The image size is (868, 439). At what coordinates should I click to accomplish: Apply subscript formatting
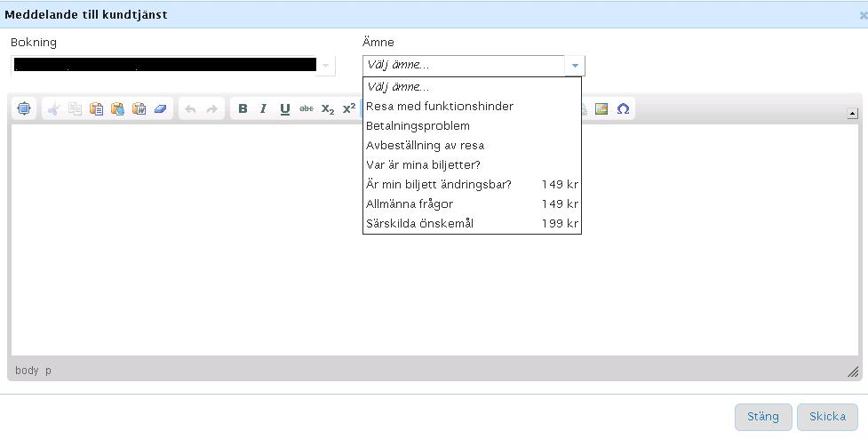(328, 108)
